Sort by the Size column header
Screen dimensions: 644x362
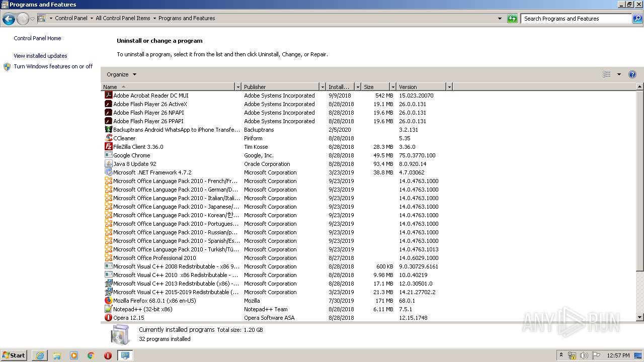[x=375, y=87]
